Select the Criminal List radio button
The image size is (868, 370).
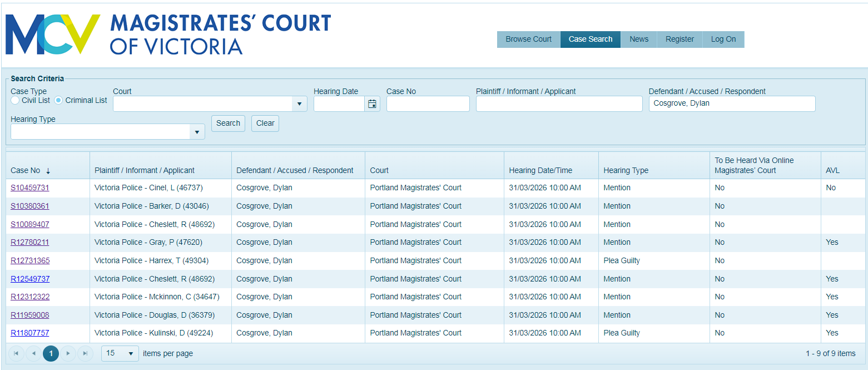pos(58,101)
